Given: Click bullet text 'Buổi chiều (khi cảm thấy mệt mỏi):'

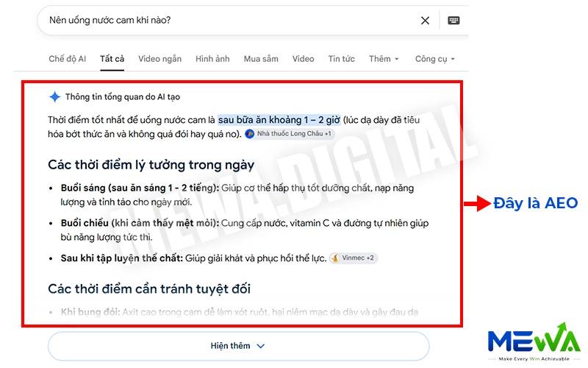Looking at the screenshot, I should click(140, 223).
